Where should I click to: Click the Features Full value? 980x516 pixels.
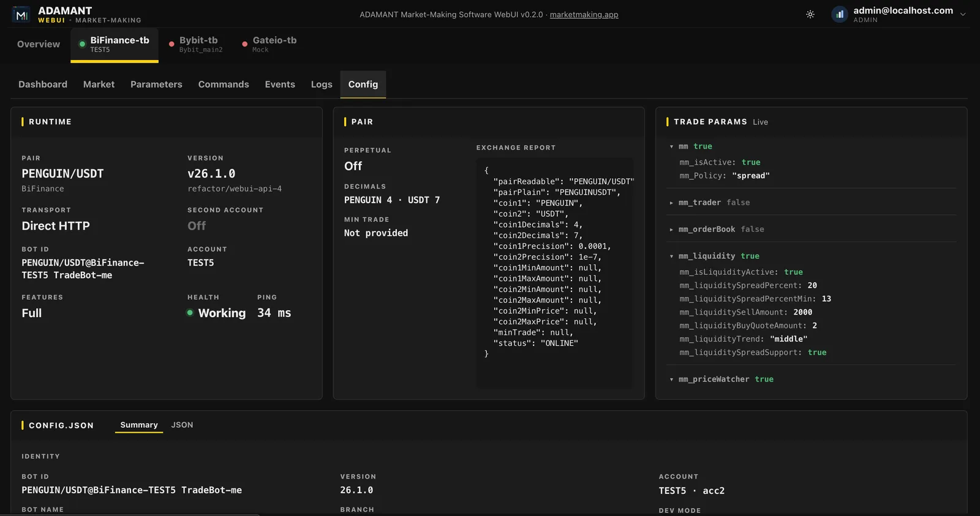pyautogui.click(x=32, y=313)
